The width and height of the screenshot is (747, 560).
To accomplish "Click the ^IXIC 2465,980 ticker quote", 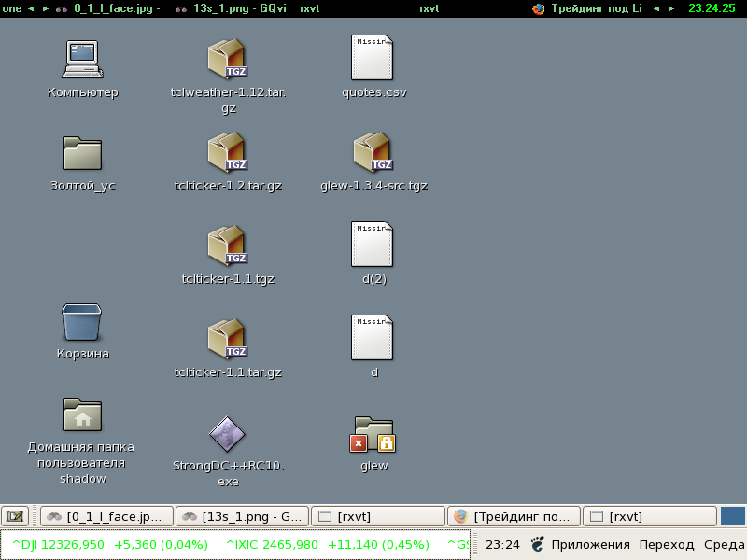I will (328, 544).
